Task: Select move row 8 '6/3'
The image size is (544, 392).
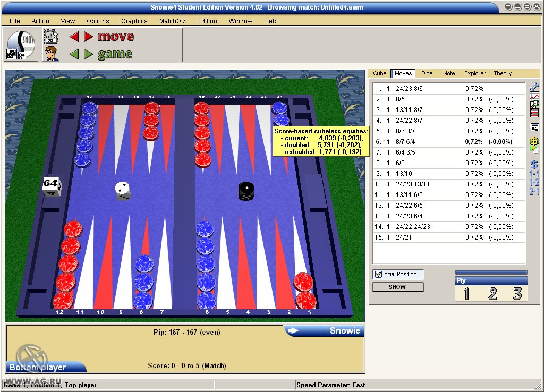Action: (x=449, y=163)
